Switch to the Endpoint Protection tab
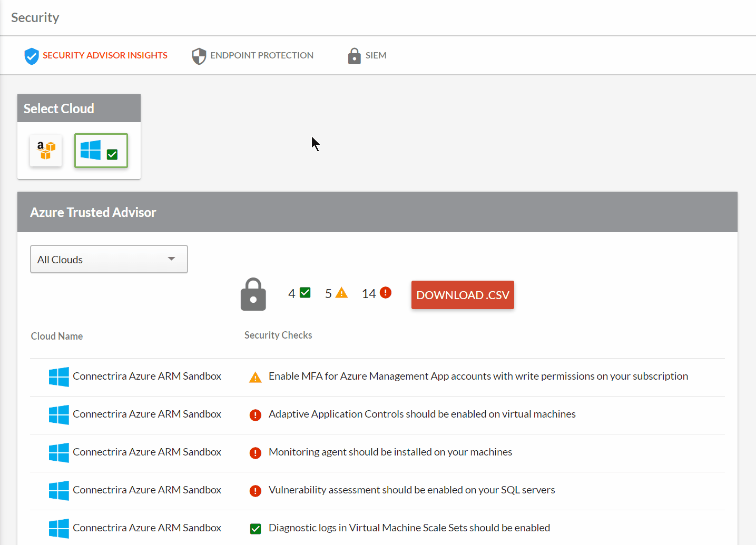 click(252, 55)
